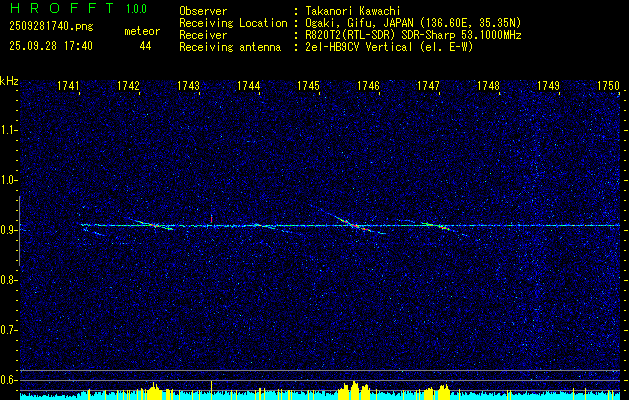Click the 0.9 frequency axis label
This screenshot has width=629, height=400.
pos(9,230)
